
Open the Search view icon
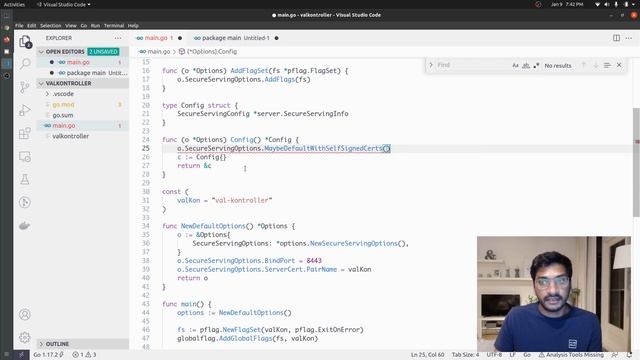click(25, 64)
